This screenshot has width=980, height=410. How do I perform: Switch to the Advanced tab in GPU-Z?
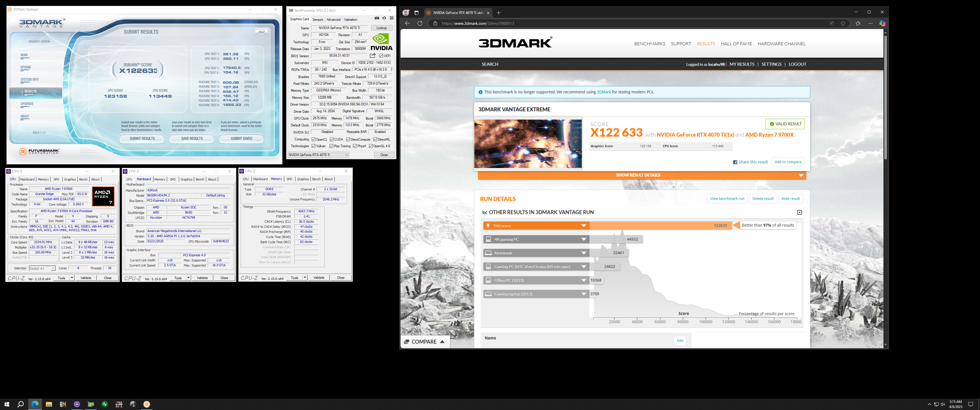pos(333,20)
